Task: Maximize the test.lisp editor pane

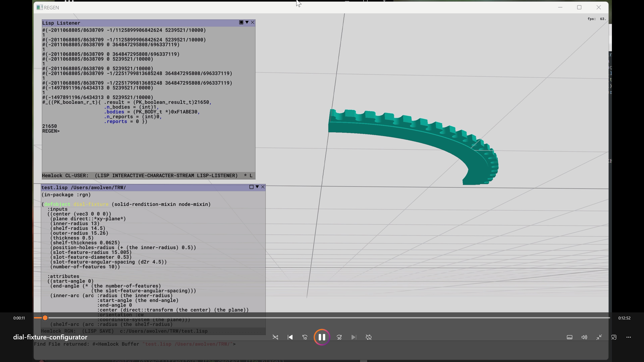Action: click(x=251, y=187)
